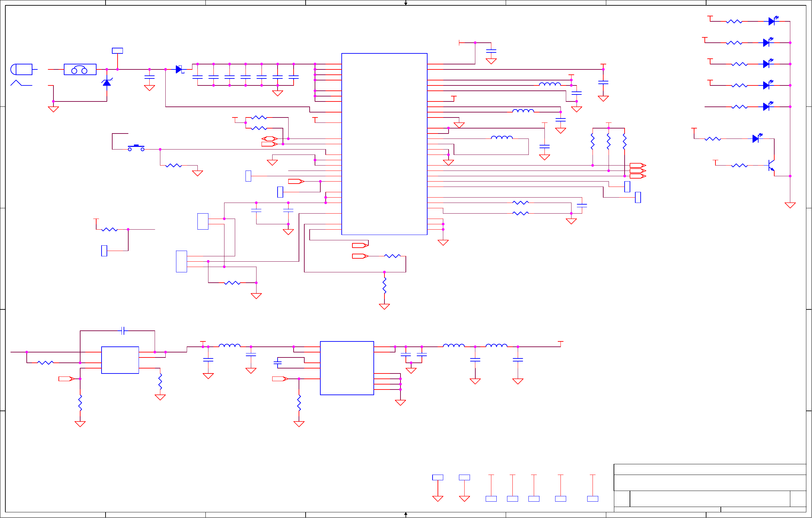Select the vertical resistor below the main IC
Viewport: 812px width, 518px height.
[x=384, y=285]
